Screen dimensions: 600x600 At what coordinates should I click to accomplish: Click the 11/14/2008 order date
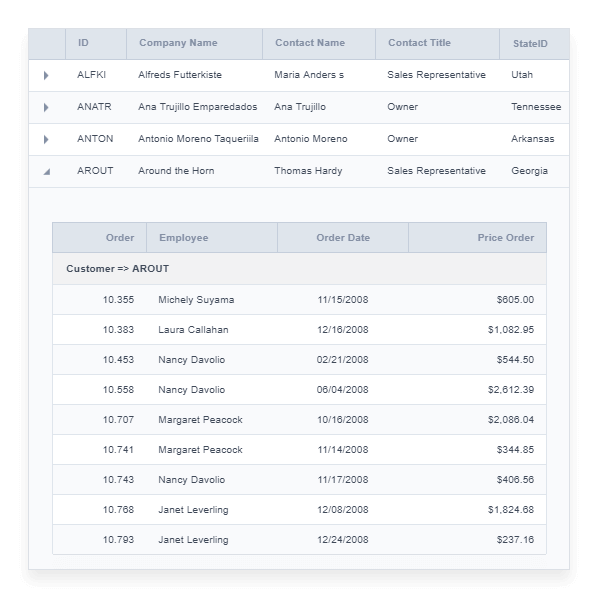(343, 450)
